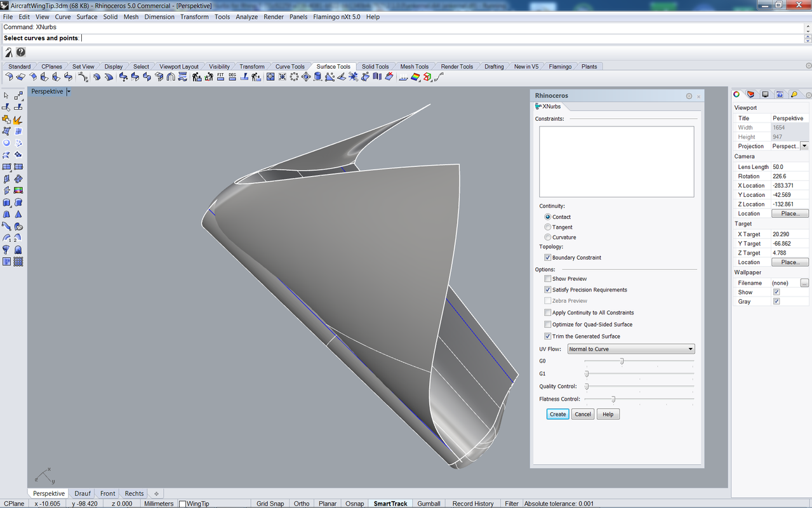Click the gear icon in Rhinoceros XNurbs panel header

tap(689, 96)
